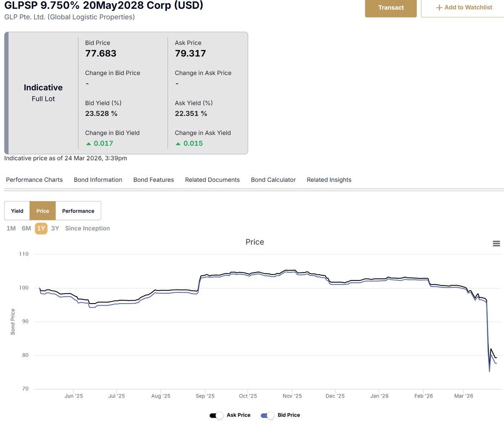Image resolution: width=504 pixels, height=427 pixels.
Task: Click the Bid Price value 77.683
Action: (101, 53)
